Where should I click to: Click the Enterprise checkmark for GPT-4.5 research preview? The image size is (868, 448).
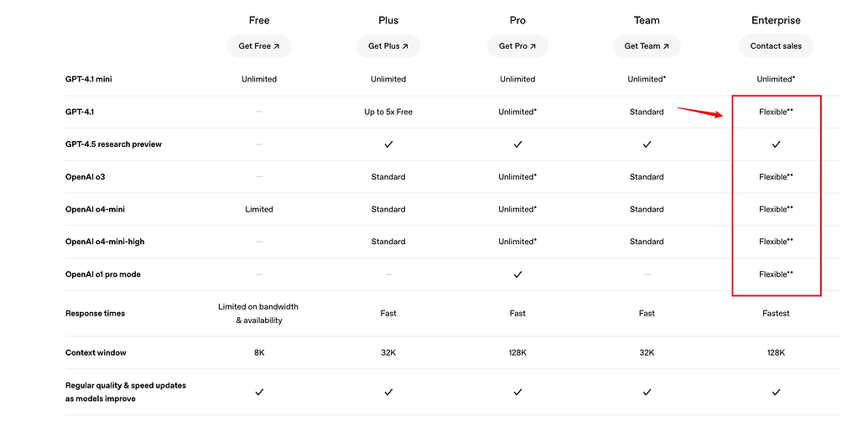[776, 144]
